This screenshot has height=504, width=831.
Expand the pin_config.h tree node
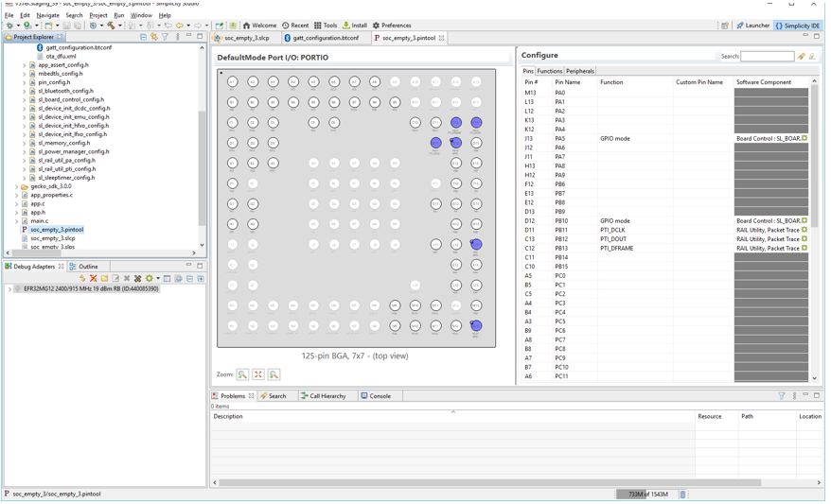[x=24, y=82]
